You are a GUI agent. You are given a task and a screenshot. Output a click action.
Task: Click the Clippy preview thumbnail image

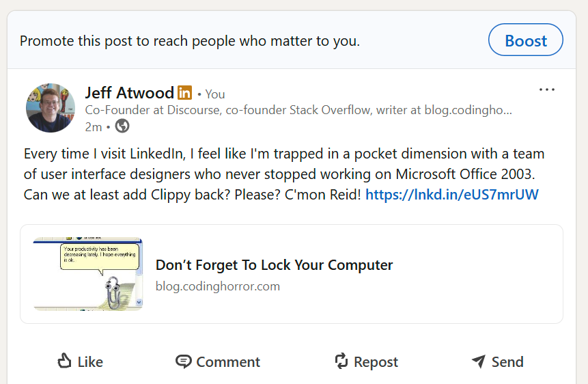pos(88,274)
